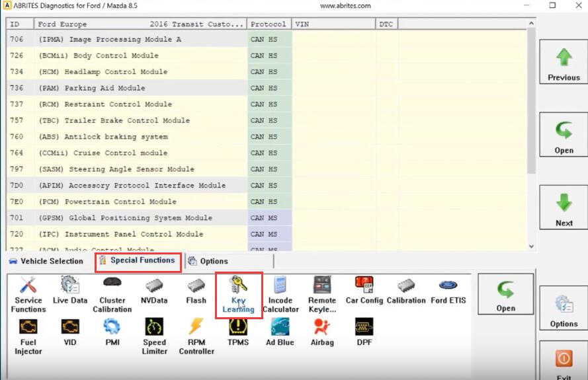Open the RPM Controller function

(196, 336)
